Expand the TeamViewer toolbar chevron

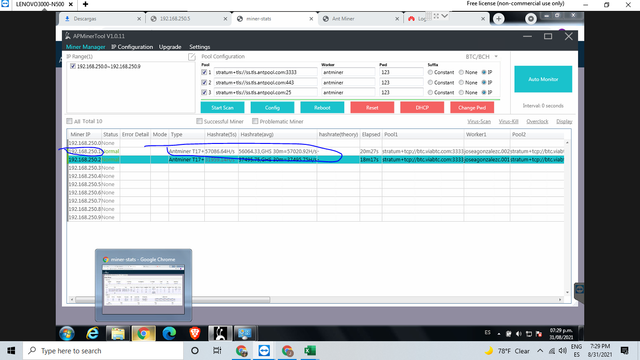[x=445, y=16]
